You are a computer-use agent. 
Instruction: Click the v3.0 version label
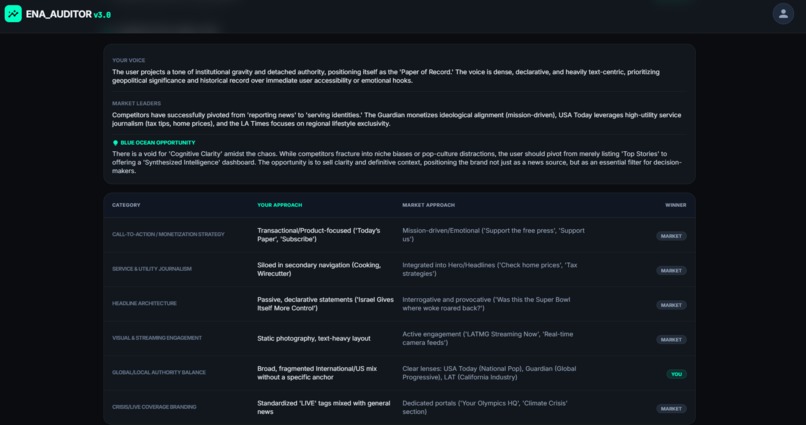[x=102, y=15]
